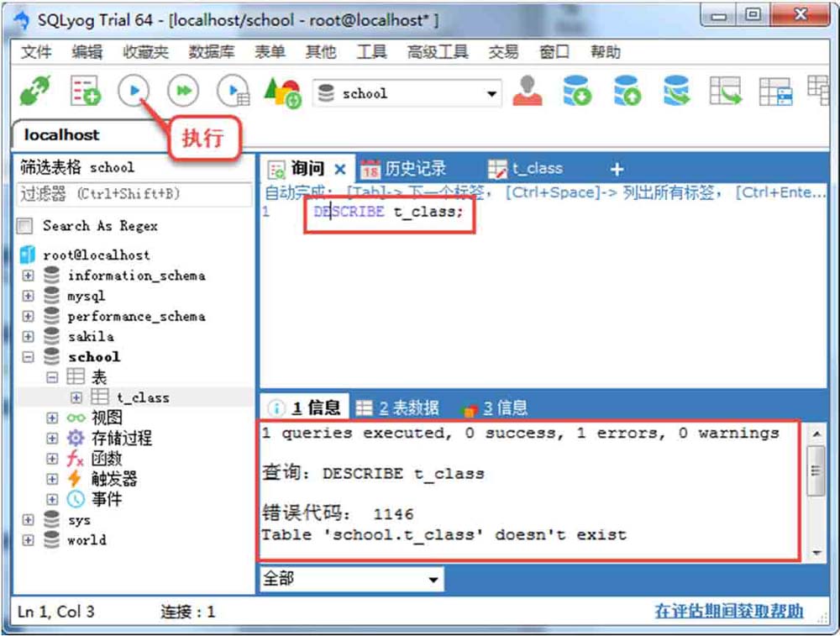Select the localhost connection tab
840x636 pixels.
pos(61,134)
